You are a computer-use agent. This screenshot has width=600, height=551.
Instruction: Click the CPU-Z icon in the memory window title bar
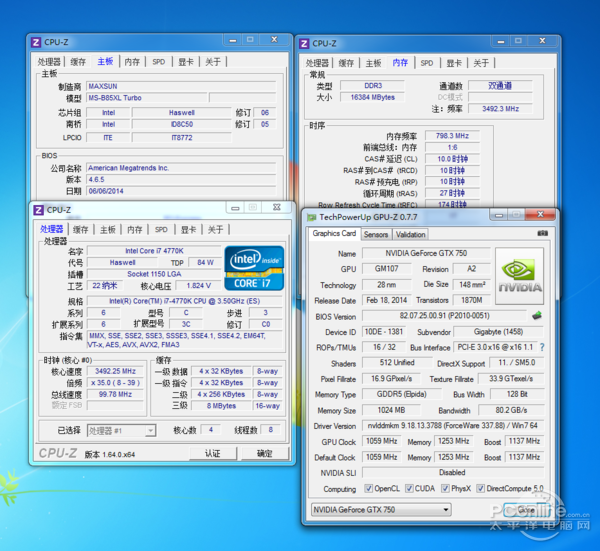pos(304,43)
